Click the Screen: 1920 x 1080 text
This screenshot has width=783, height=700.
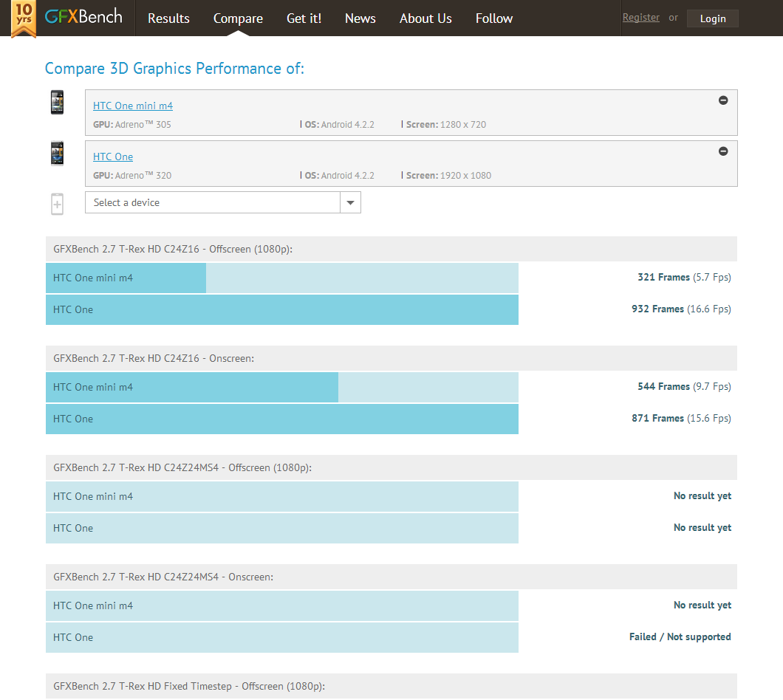pos(448,175)
